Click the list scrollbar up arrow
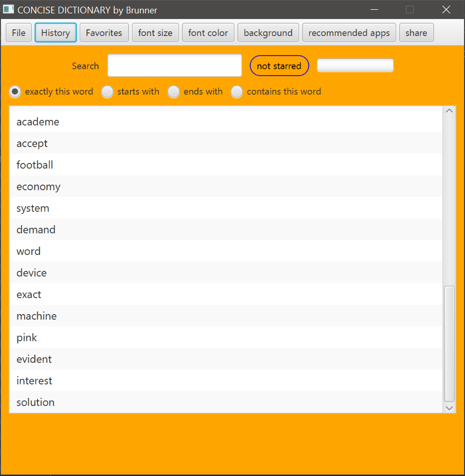Image resolution: width=465 pixels, height=476 pixels. coord(449,111)
